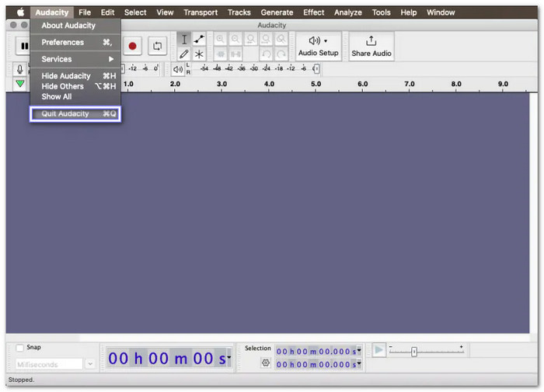Click the Stopped status bar text

[21, 380]
